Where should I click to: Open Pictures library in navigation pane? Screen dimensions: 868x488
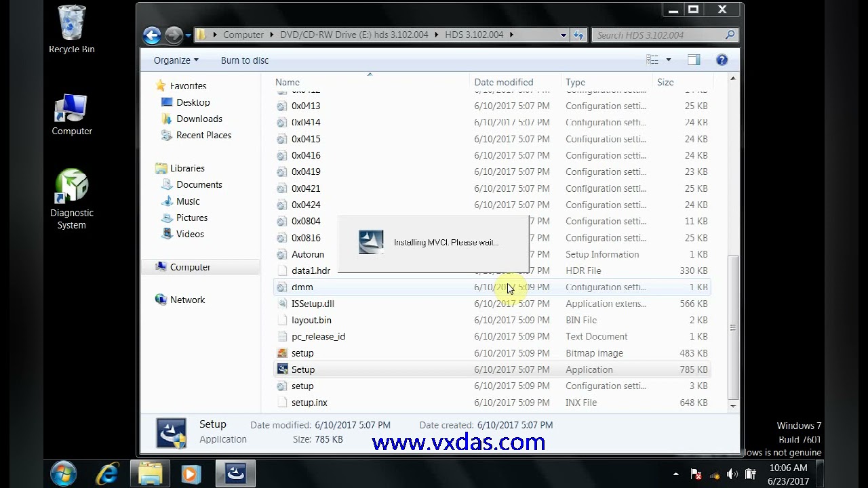point(192,218)
